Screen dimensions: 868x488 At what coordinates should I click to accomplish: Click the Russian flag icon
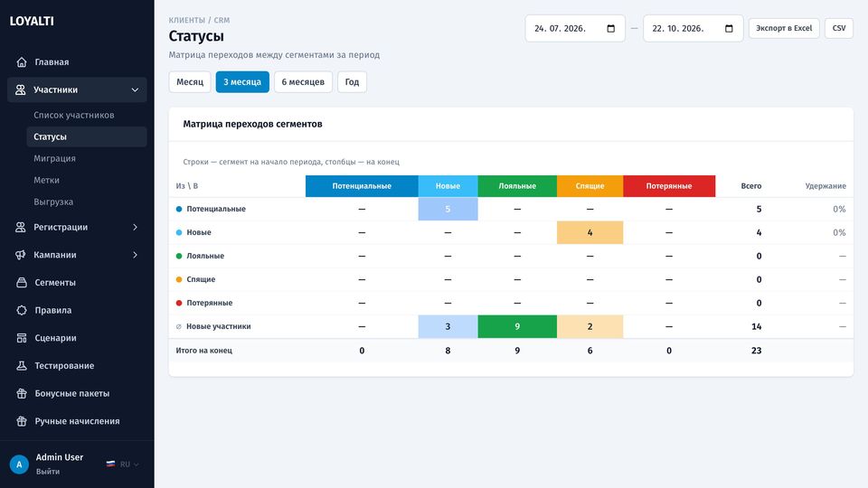tap(110, 464)
